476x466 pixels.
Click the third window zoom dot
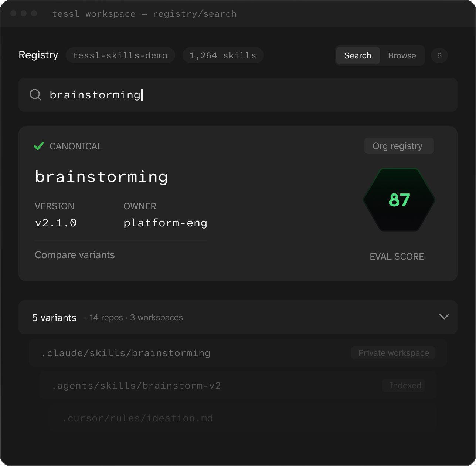34,13
